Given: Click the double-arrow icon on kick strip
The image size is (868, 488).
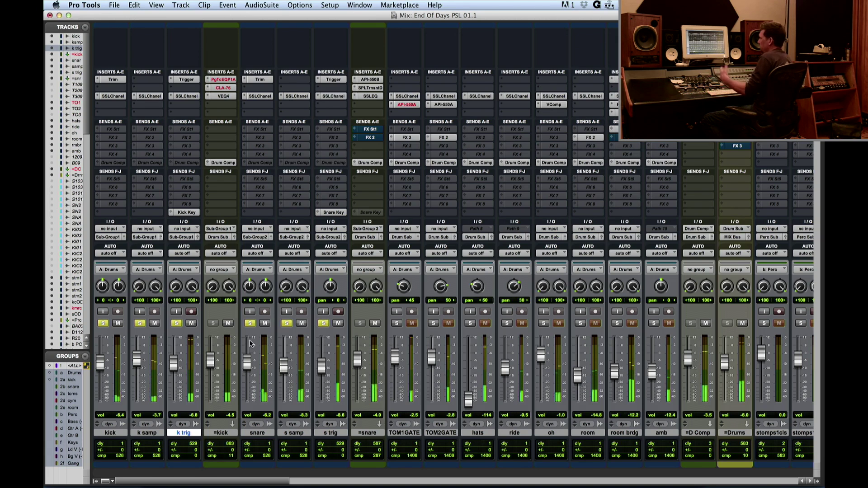Looking at the screenshot, I should [122, 424].
